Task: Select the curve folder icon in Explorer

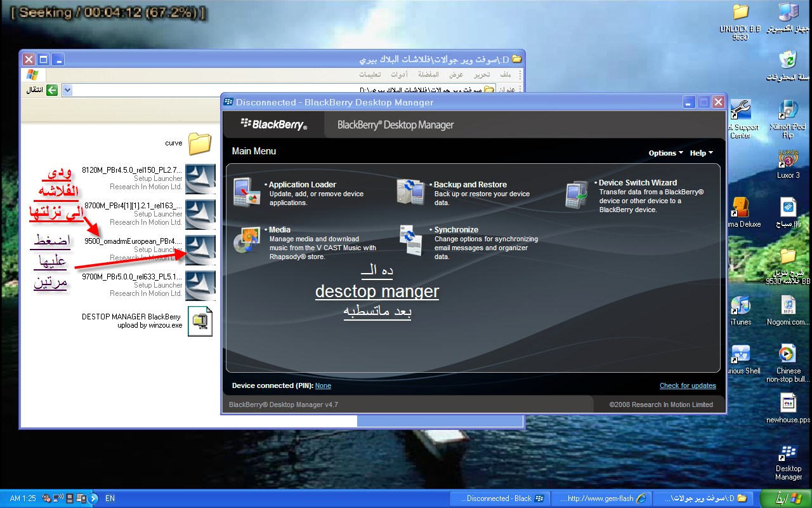Action: coord(200,144)
